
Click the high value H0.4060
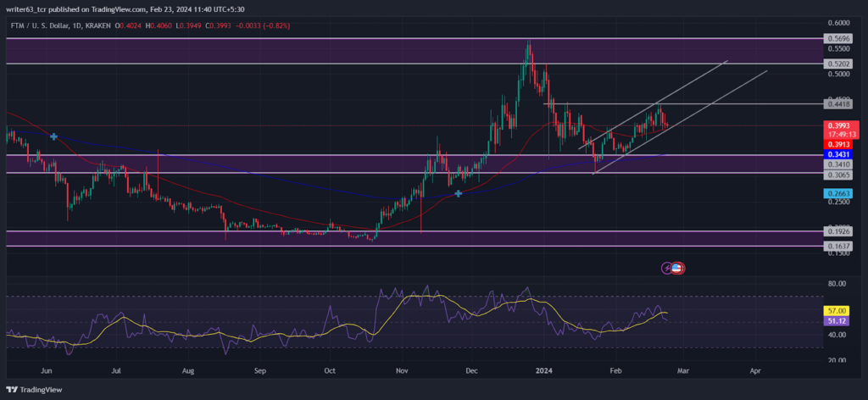pos(159,25)
